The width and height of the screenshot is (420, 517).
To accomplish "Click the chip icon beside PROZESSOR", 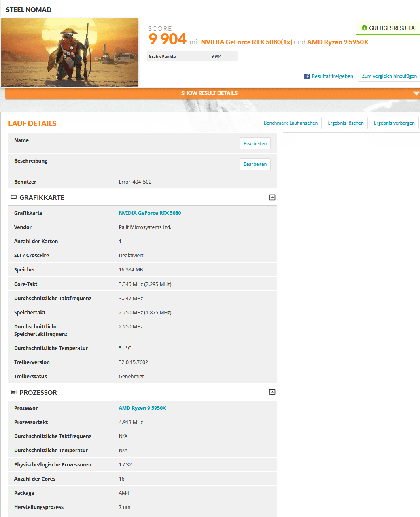I will tap(14, 392).
